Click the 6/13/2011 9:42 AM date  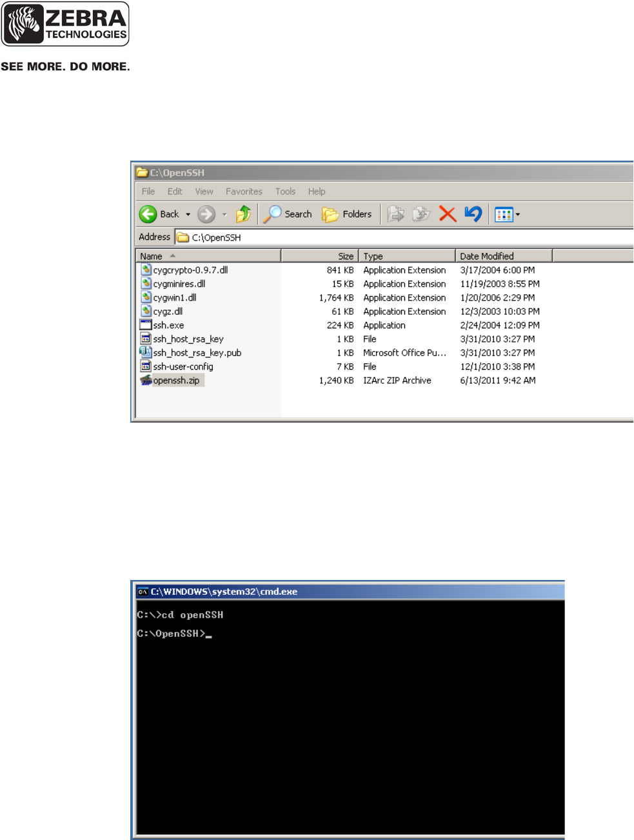click(498, 381)
